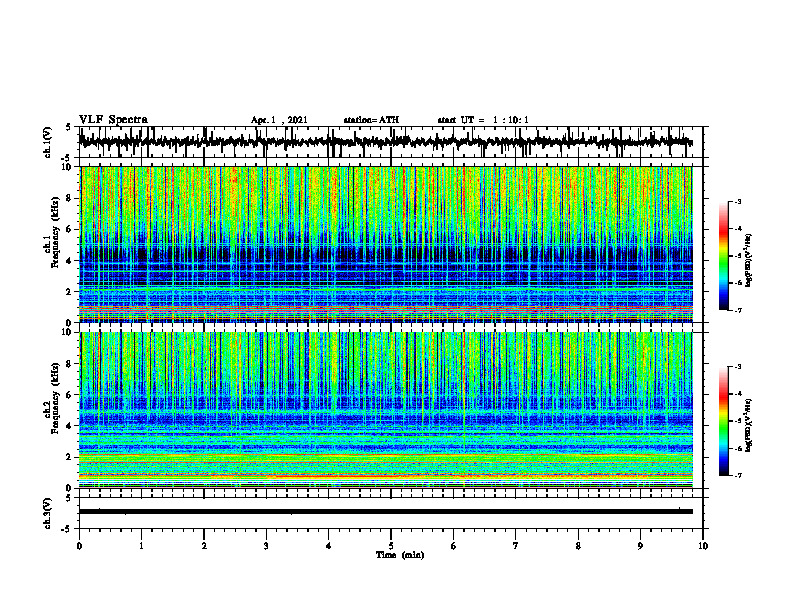Click time axis tick label "9"
Screen dimensions: 792x612
pyautogui.click(x=640, y=546)
